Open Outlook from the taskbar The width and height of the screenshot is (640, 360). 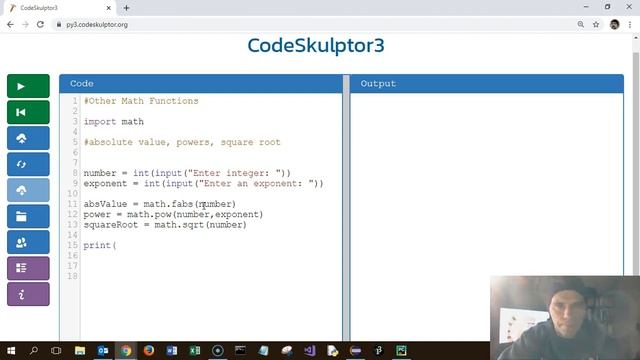pyautogui.click(x=103, y=351)
